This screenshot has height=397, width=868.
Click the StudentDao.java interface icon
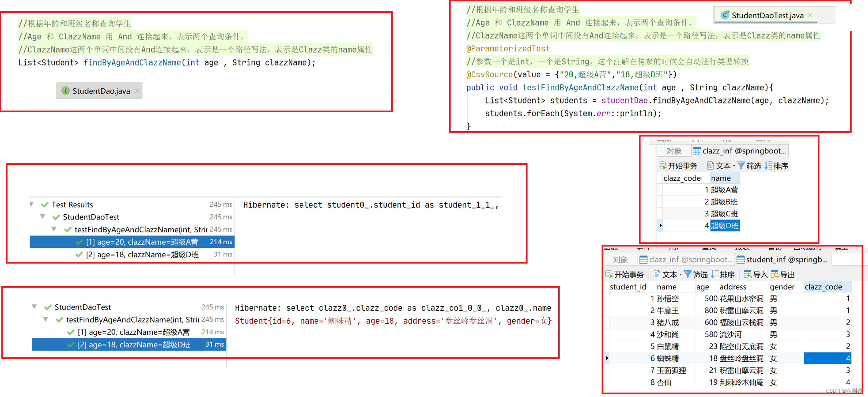coord(66,91)
